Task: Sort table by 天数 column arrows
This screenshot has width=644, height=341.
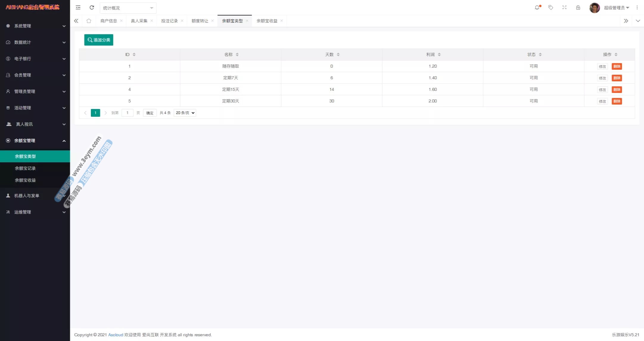Action: tap(338, 55)
